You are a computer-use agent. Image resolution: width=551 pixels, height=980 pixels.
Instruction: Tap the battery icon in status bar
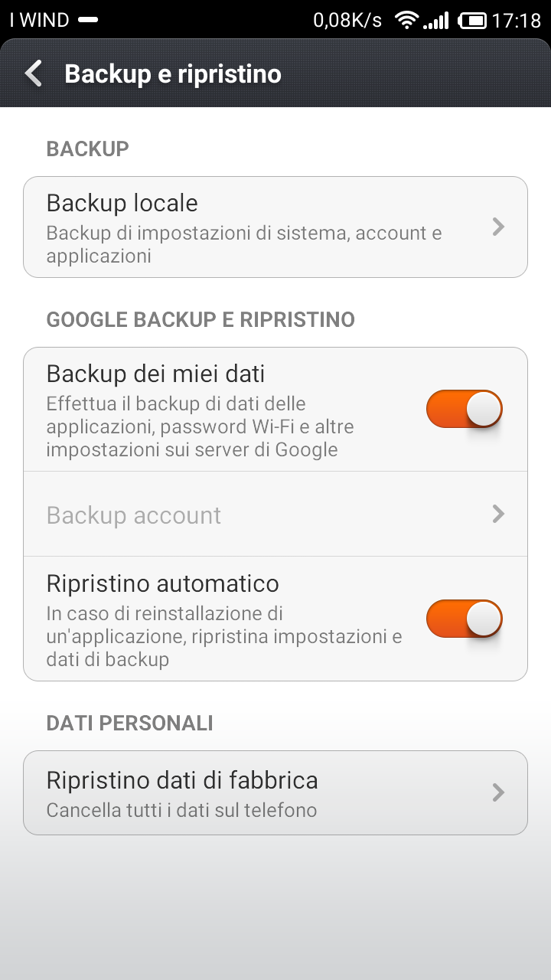click(473, 21)
